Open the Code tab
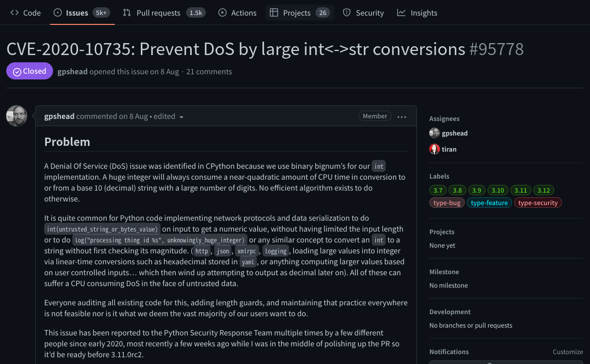 25,13
